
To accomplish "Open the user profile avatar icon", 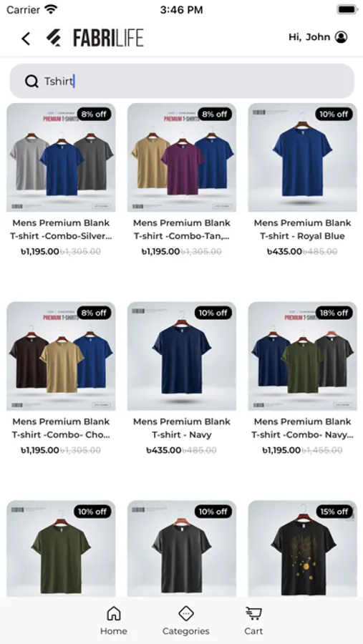I will click(x=341, y=37).
